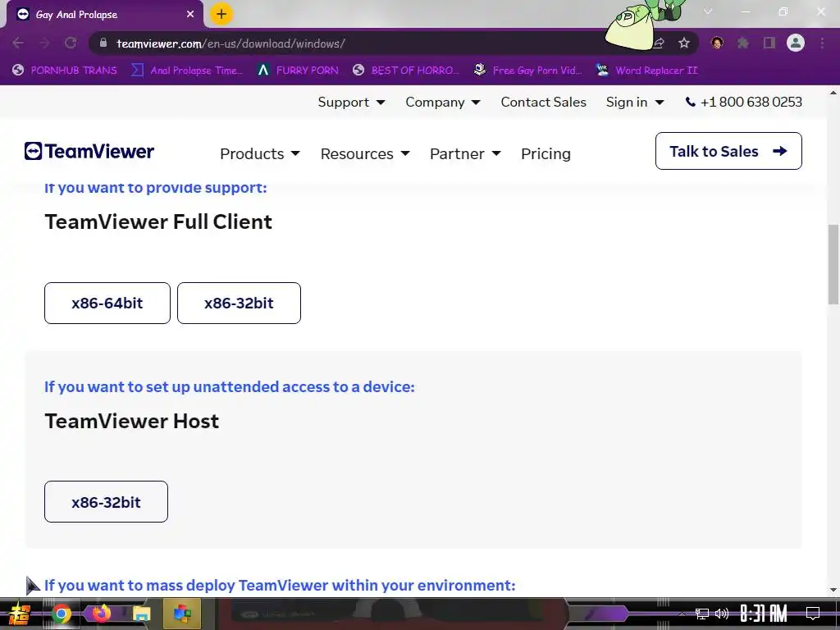
Task: Open the volume control tray icon
Action: point(722,614)
